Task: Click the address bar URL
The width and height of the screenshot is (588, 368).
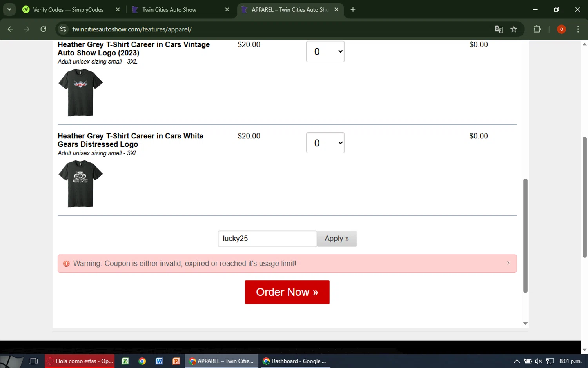Action: [132, 29]
